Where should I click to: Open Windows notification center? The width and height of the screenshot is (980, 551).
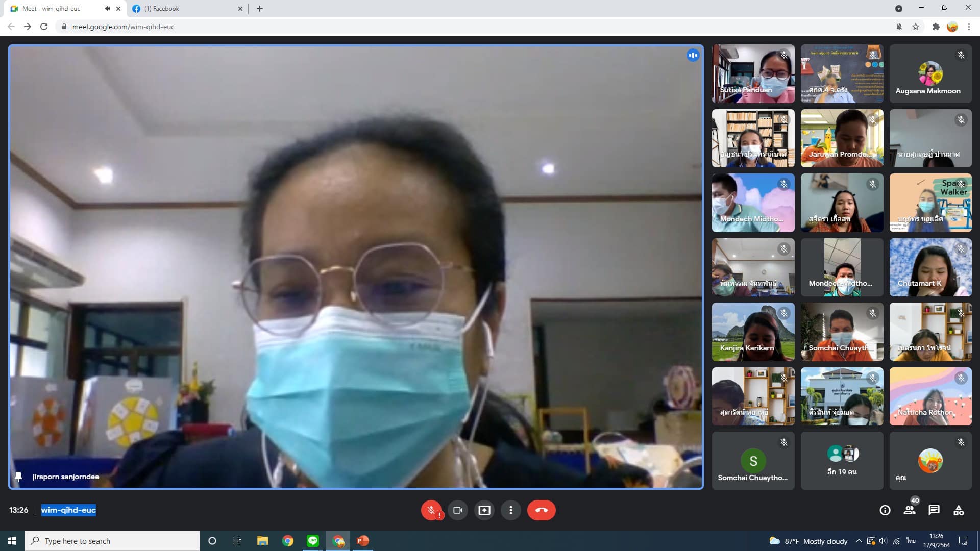pos(963,541)
